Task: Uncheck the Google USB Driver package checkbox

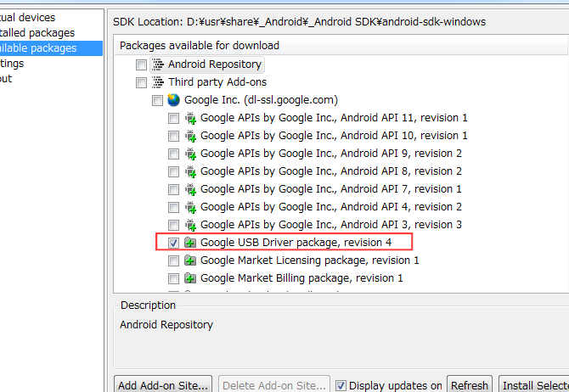Action: tap(173, 243)
